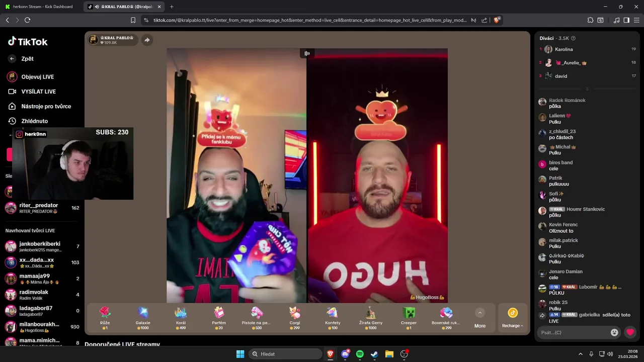644x362 pixels.
Task: Open File Explorer from the taskbar
Action: 389,354
